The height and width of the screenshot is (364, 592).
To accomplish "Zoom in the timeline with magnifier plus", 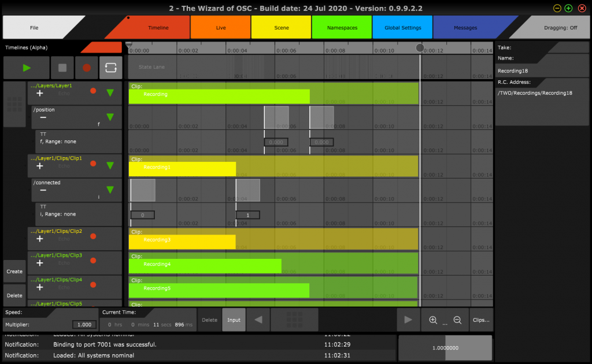I will pyautogui.click(x=433, y=320).
